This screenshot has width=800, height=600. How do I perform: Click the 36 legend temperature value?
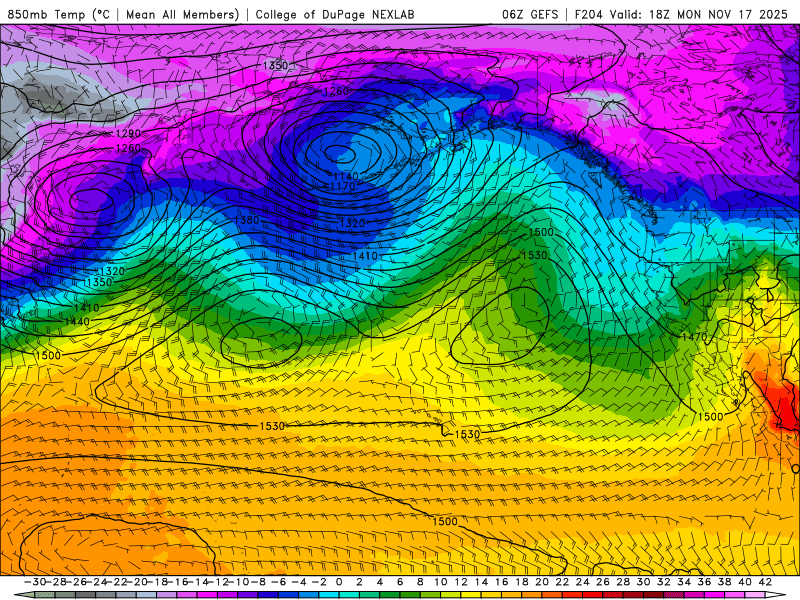point(705,582)
